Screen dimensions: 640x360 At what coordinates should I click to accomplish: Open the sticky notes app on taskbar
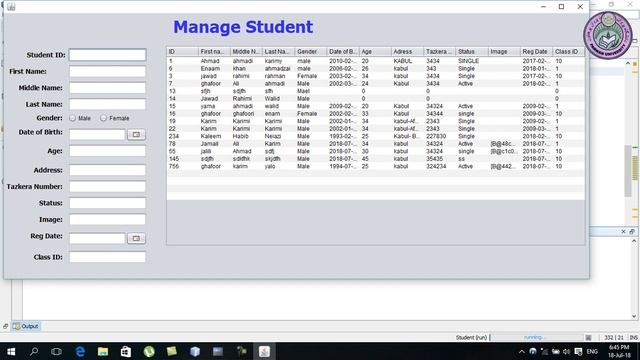pos(172,351)
